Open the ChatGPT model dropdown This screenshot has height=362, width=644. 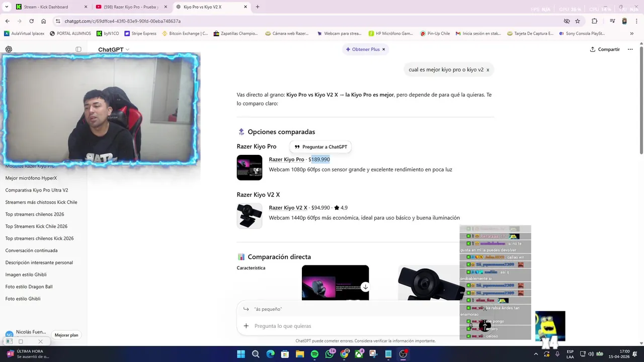click(x=114, y=50)
